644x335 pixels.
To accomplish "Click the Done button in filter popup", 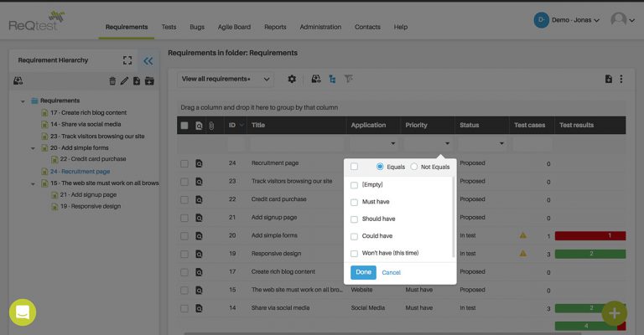I will pos(363,272).
